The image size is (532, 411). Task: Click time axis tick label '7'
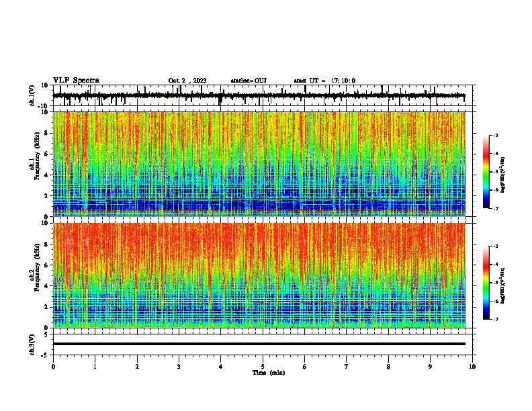347,367
